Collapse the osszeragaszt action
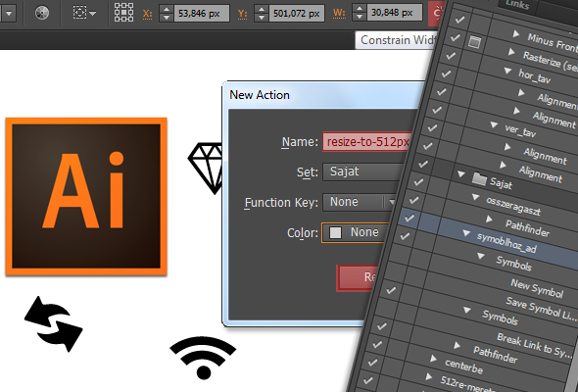Screen dimensions: 578x392 tap(475, 197)
